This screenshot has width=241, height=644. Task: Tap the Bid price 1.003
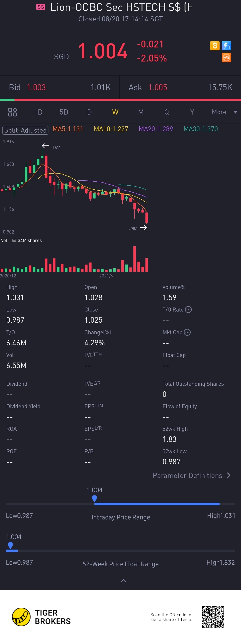36,87
